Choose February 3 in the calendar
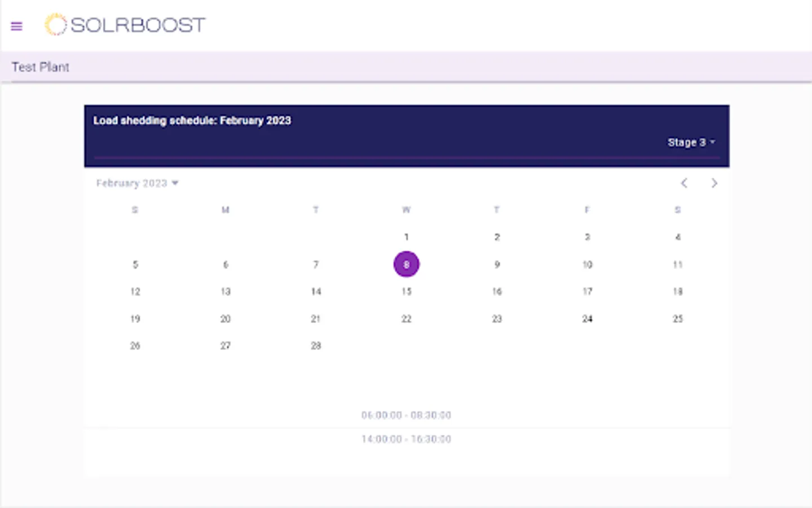 point(587,237)
